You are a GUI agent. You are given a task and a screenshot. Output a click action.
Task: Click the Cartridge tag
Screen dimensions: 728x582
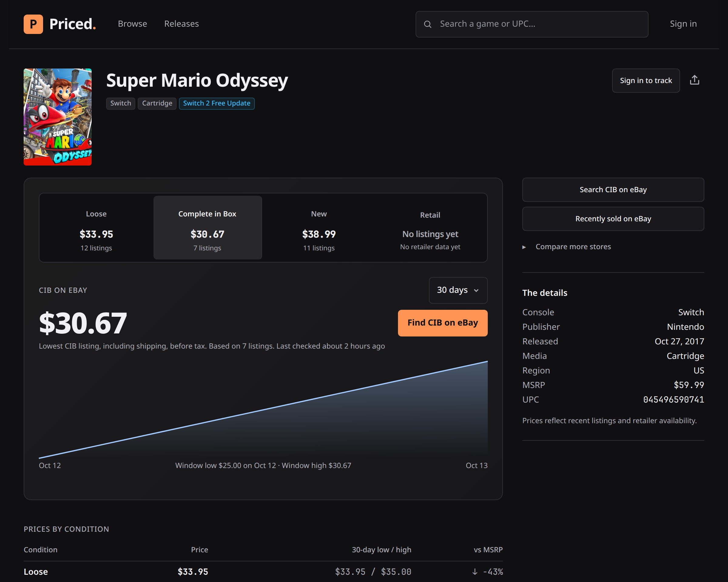pyautogui.click(x=157, y=104)
